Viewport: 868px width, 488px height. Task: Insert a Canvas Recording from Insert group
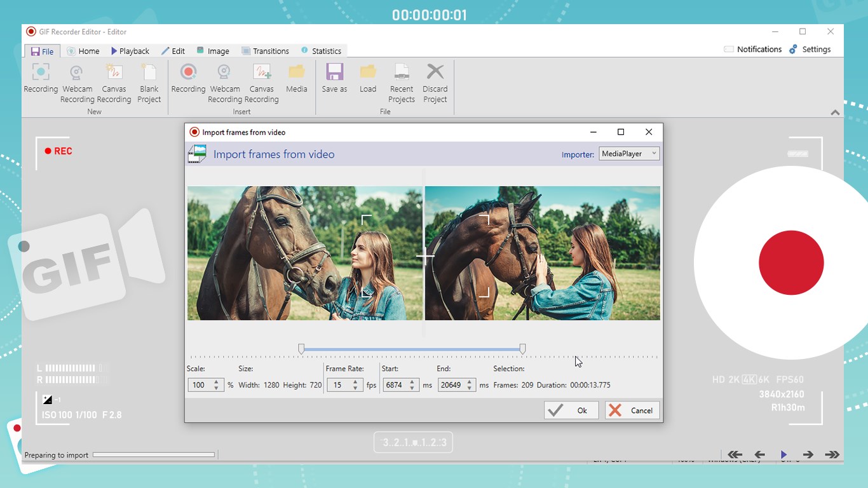[262, 83]
